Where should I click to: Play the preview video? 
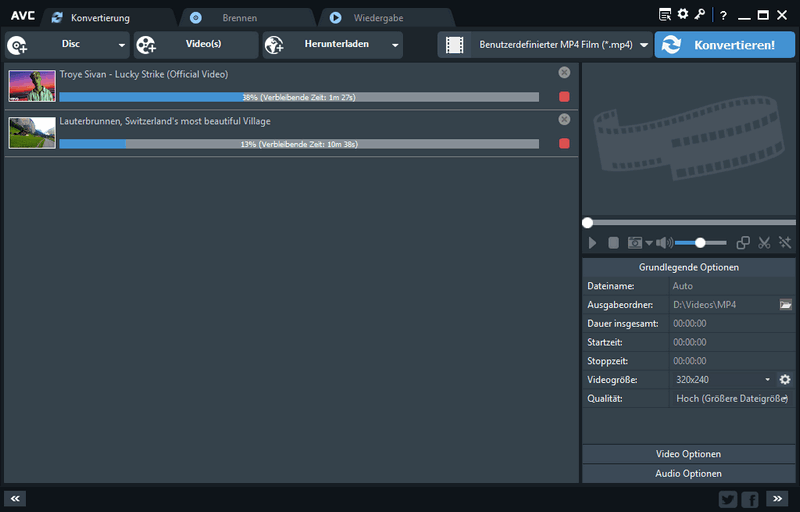click(592, 243)
